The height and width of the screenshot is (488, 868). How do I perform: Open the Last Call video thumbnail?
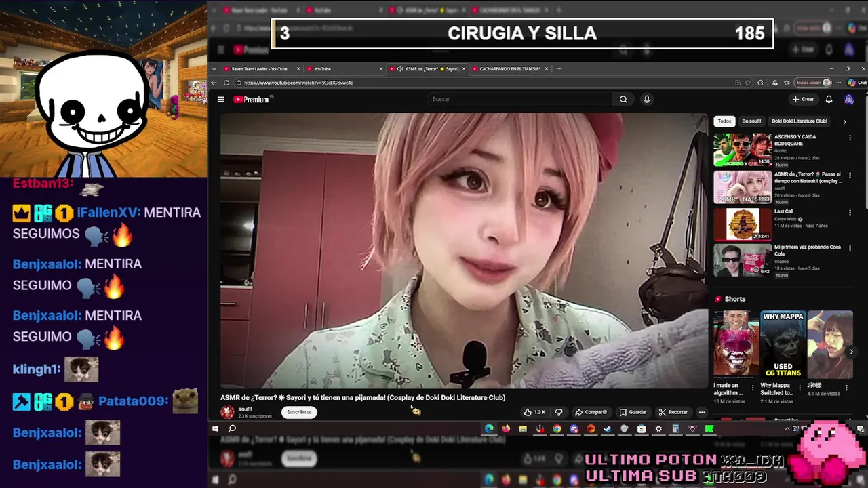pyautogui.click(x=743, y=224)
